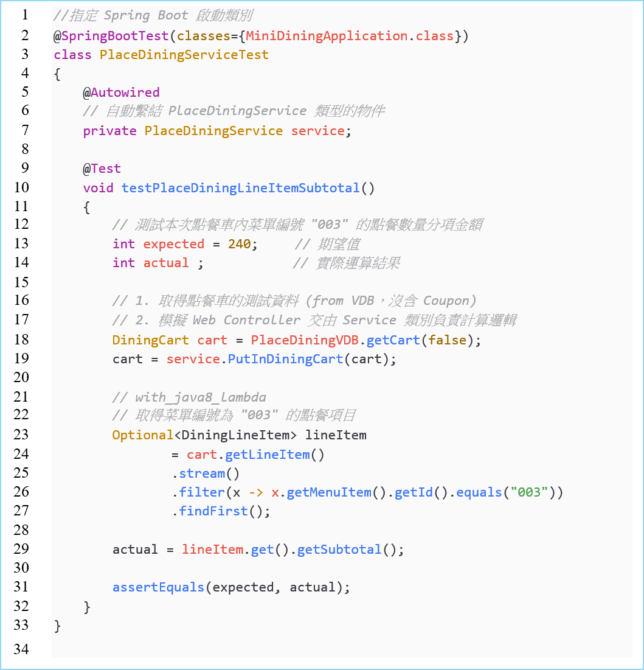Click the Optional keyword on line 23
Viewport: 644px width, 670px height.
click(143, 435)
